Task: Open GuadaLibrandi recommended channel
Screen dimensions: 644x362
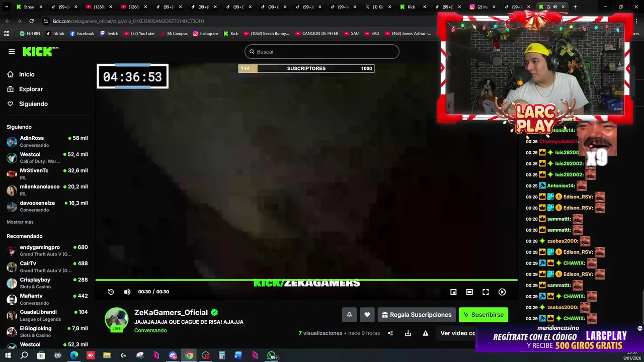Action: tap(47, 315)
